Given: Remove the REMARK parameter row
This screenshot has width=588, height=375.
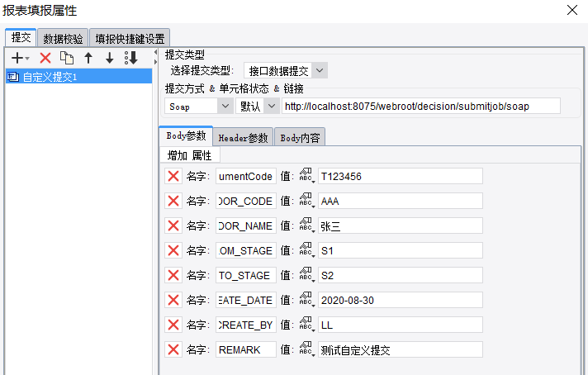Looking at the screenshot, I should click(173, 349).
